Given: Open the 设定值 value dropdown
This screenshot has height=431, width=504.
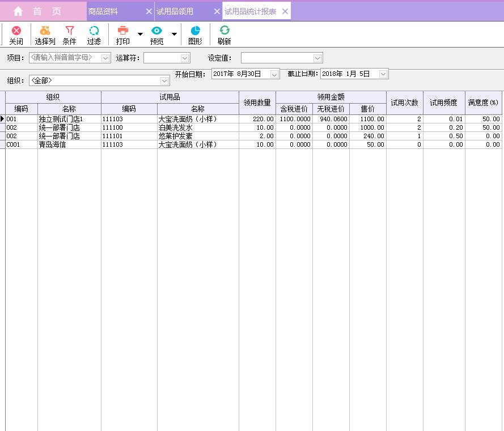Looking at the screenshot, I should tap(317, 57).
